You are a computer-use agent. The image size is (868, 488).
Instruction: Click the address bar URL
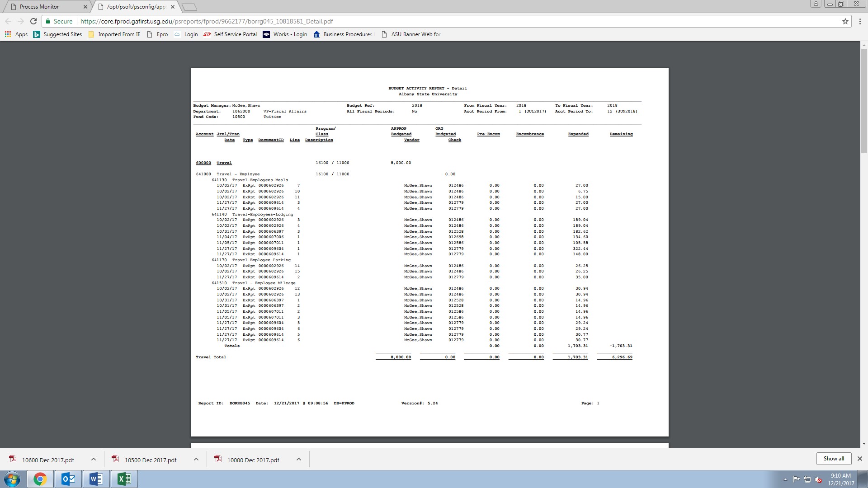point(207,21)
